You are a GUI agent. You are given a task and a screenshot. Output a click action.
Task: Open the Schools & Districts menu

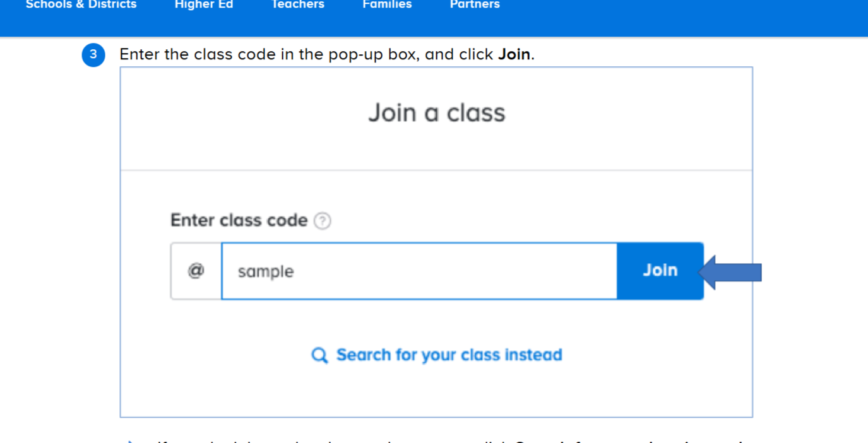tap(81, 4)
